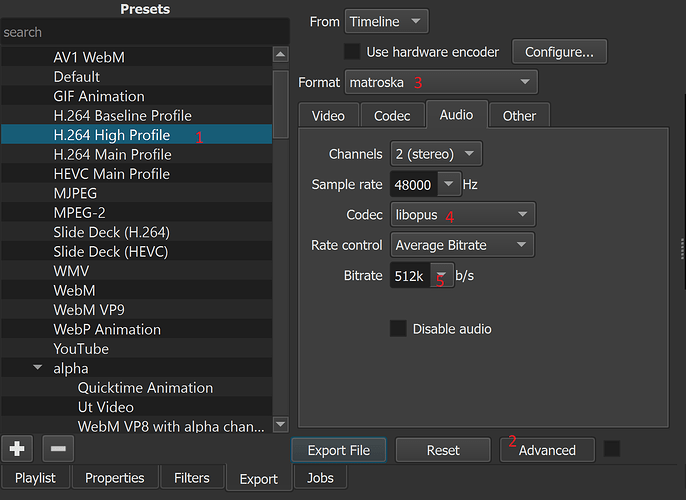Click the Sample rate 48000 field
The width and height of the screenshot is (686, 500).
[x=414, y=184]
